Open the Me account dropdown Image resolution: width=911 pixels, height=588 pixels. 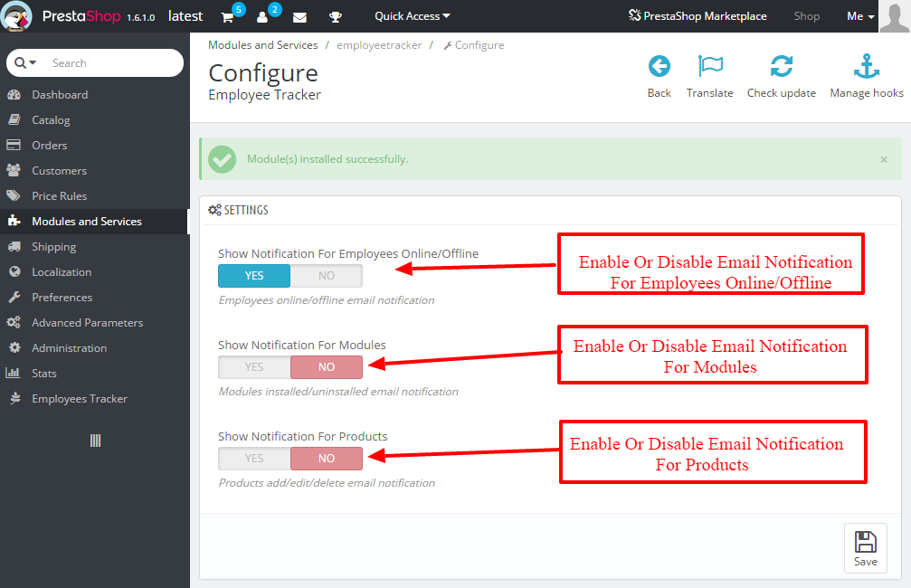[860, 16]
